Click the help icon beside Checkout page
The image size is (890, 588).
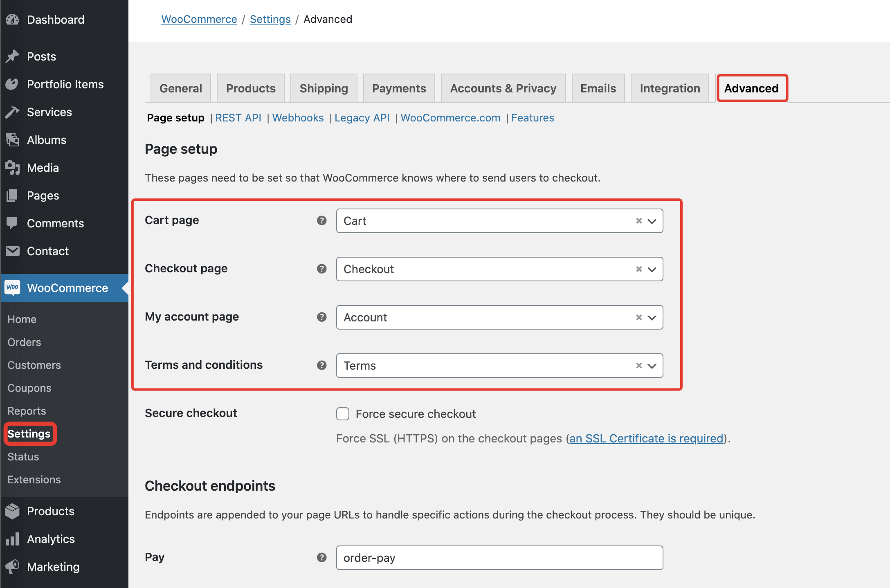pos(322,269)
